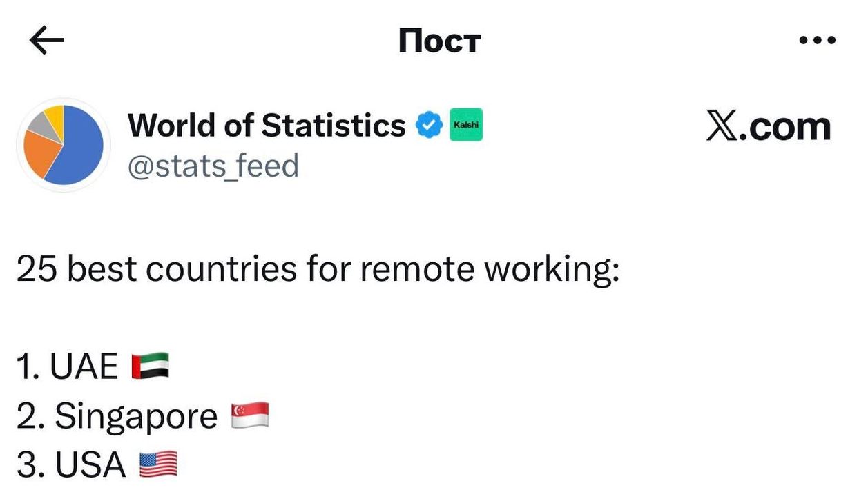This screenshot has width=868, height=490.
Task: Click the '1. UAE' list entry text
Action: pos(68,366)
